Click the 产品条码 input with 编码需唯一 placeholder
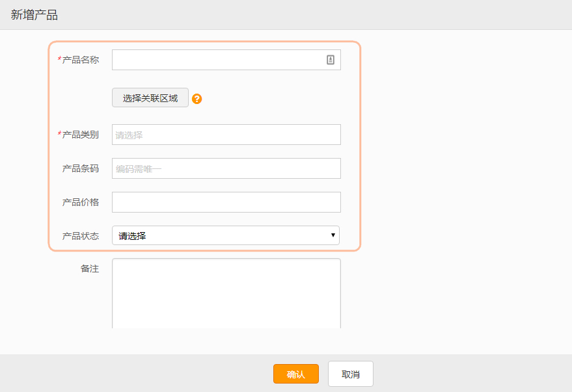Viewport: 572px width, 392px height. coord(226,168)
